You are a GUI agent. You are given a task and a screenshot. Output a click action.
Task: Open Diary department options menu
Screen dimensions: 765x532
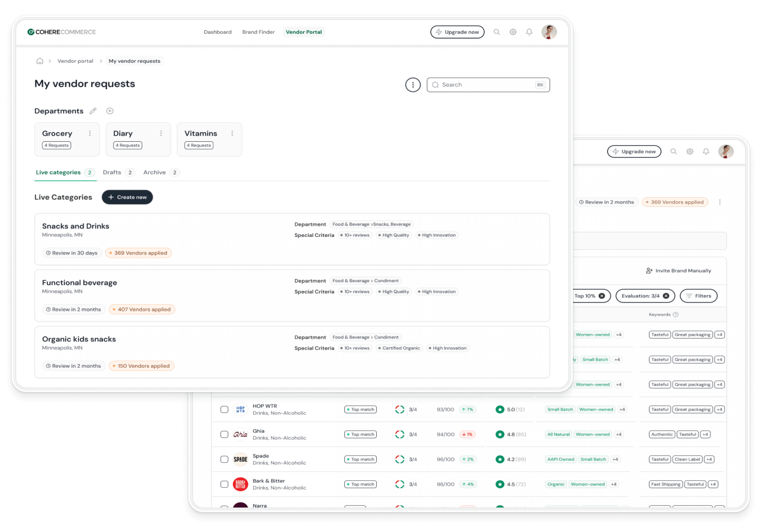[161, 133]
